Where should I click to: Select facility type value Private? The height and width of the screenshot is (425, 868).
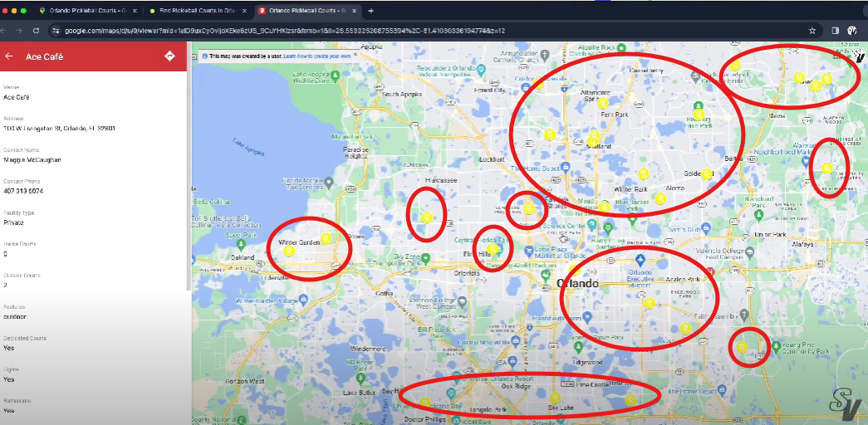click(13, 222)
